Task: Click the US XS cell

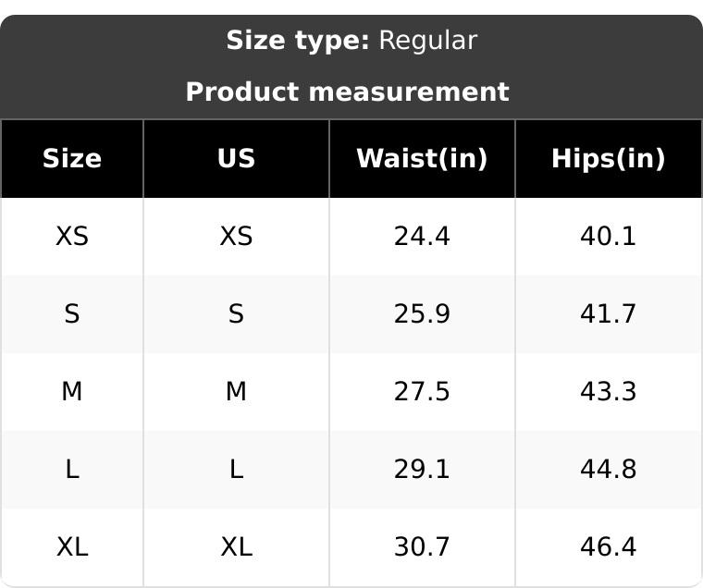Action: pyautogui.click(x=236, y=237)
